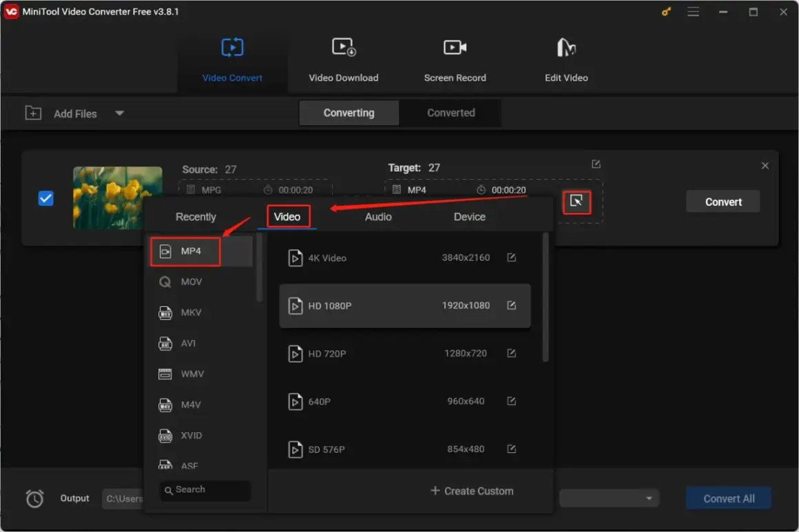This screenshot has width=799, height=532.
Task: Select the Recently format tab
Action: click(x=196, y=217)
